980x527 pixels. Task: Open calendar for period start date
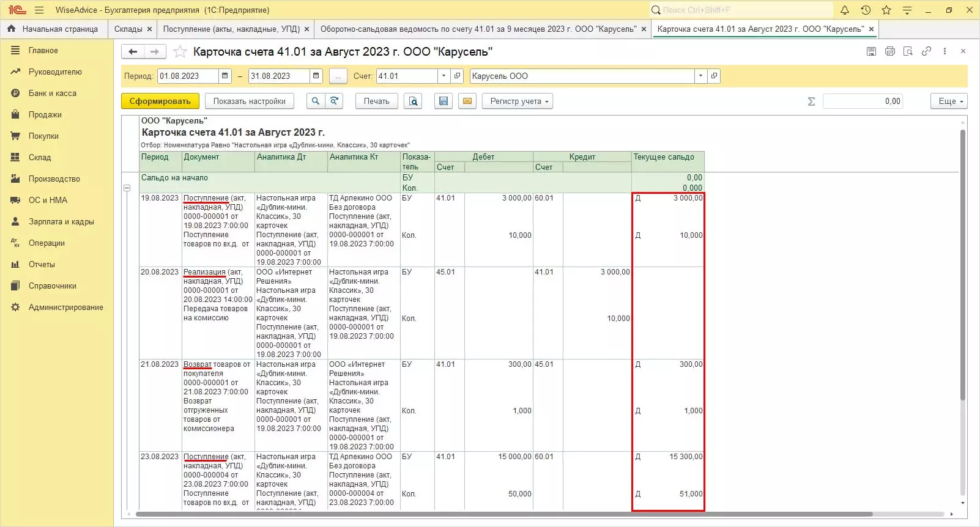[x=225, y=76]
